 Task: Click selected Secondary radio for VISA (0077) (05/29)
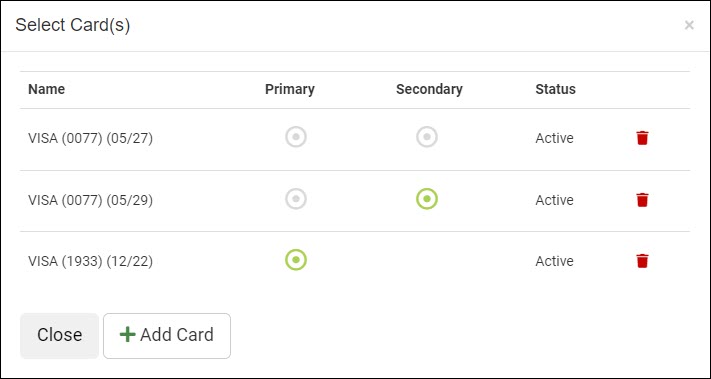(x=427, y=199)
